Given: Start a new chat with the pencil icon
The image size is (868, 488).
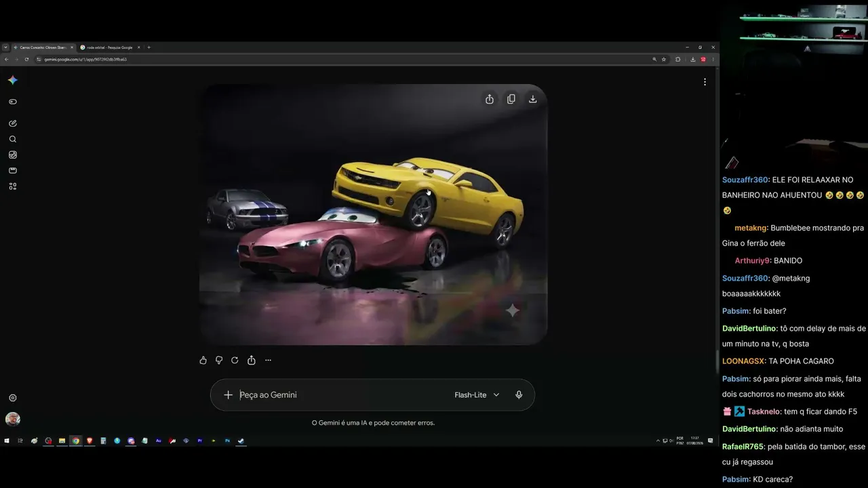Looking at the screenshot, I should pyautogui.click(x=12, y=123).
